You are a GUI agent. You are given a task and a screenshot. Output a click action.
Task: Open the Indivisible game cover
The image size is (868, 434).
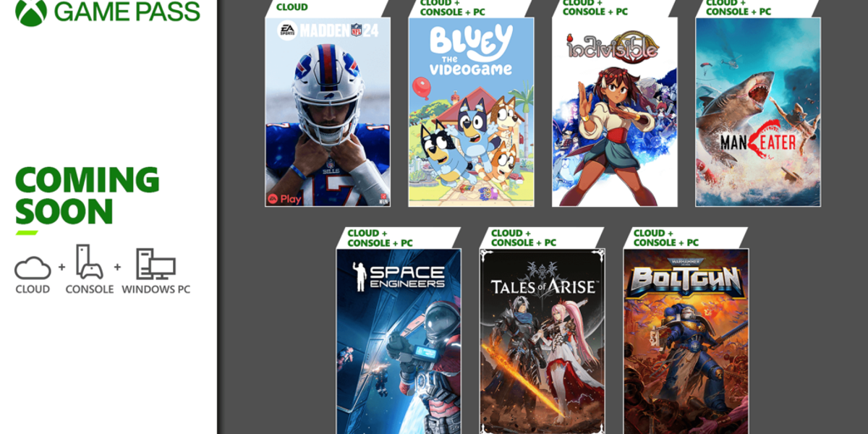click(x=615, y=112)
